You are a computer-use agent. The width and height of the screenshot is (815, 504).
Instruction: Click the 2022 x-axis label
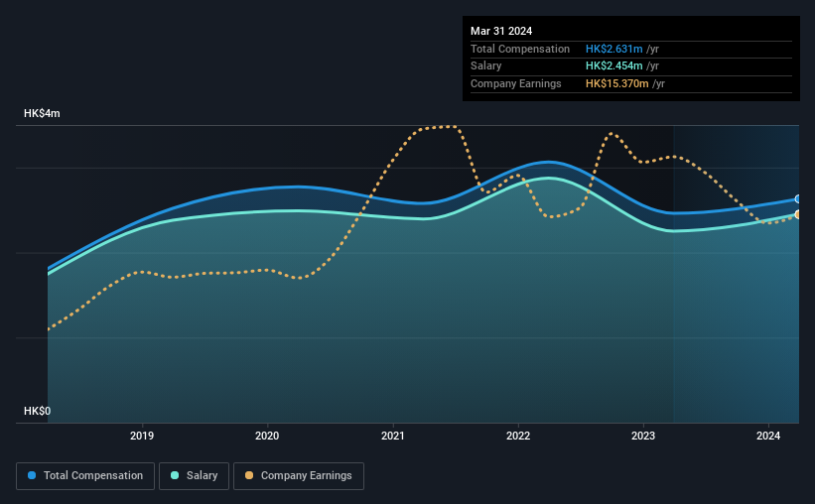tap(518, 436)
